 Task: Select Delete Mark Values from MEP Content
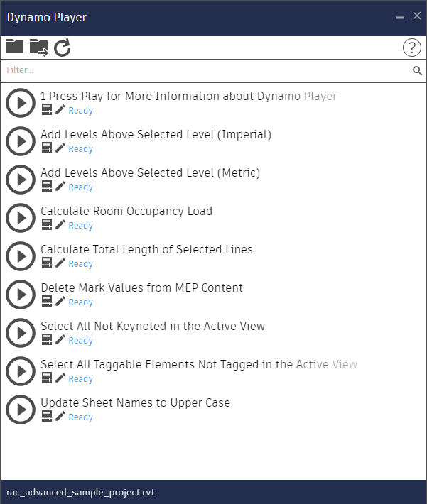(141, 288)
